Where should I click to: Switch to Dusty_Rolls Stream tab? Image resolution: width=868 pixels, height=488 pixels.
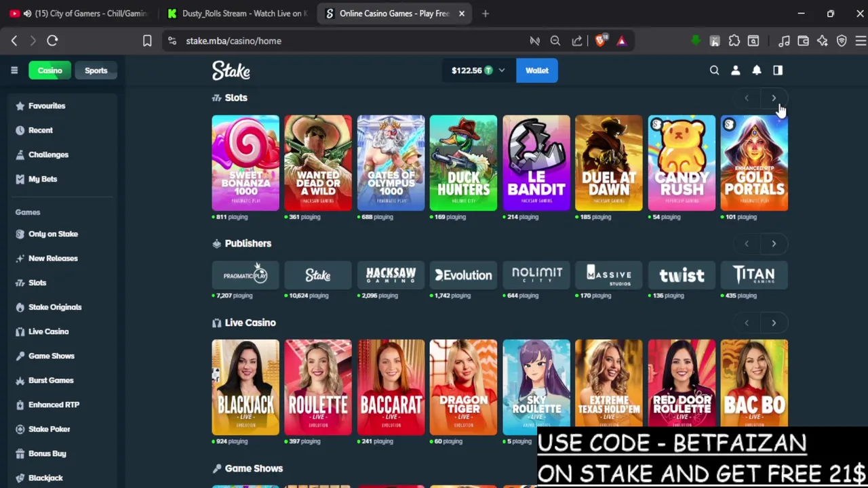tap(237, 14)
